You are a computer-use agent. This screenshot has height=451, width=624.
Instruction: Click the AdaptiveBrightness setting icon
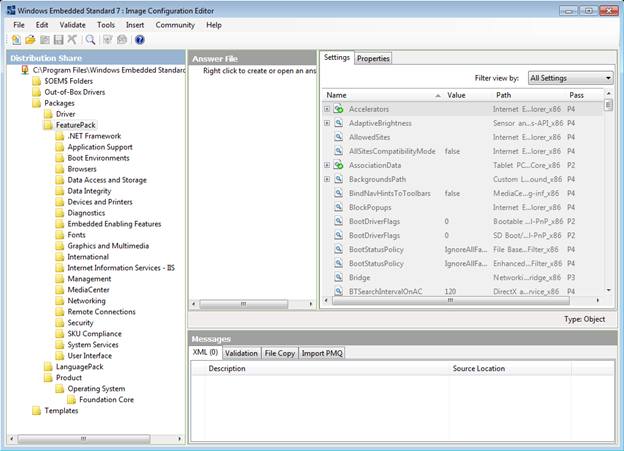(339, 123)
